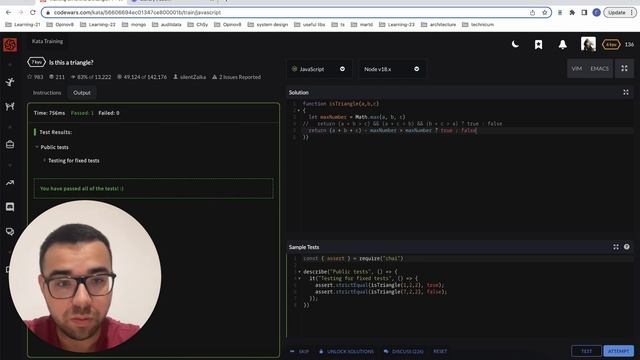Open the architecture bookmarks folder
Screen dimensions: 640x360
(x=438, y=24)
